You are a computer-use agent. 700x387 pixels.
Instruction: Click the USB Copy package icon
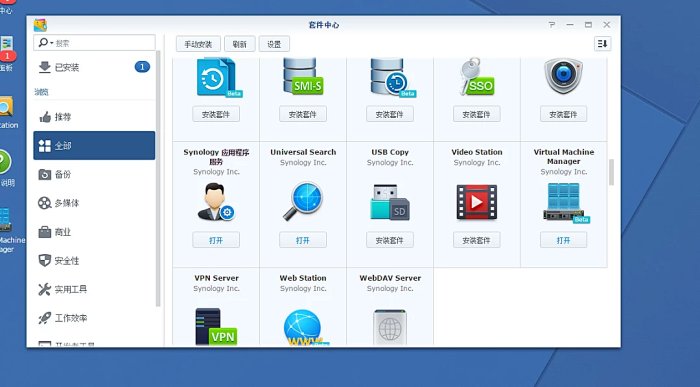click(390, 202)
